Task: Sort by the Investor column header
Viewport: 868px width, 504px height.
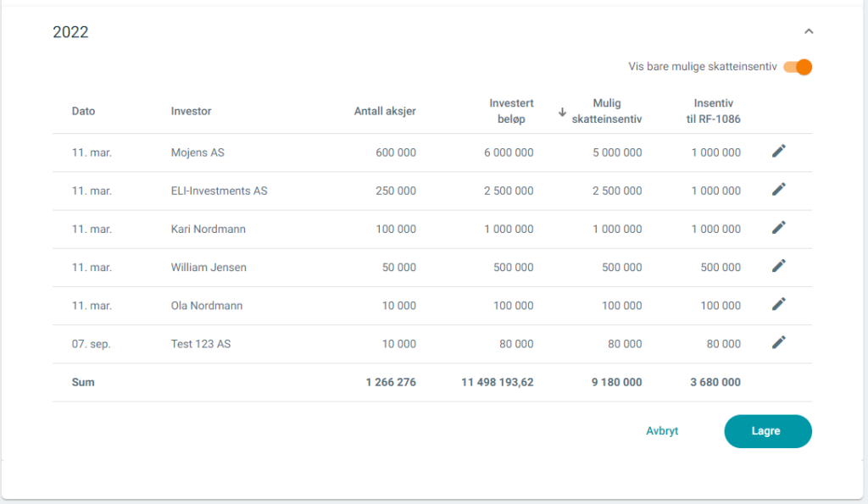Action: tap(191, 111)
